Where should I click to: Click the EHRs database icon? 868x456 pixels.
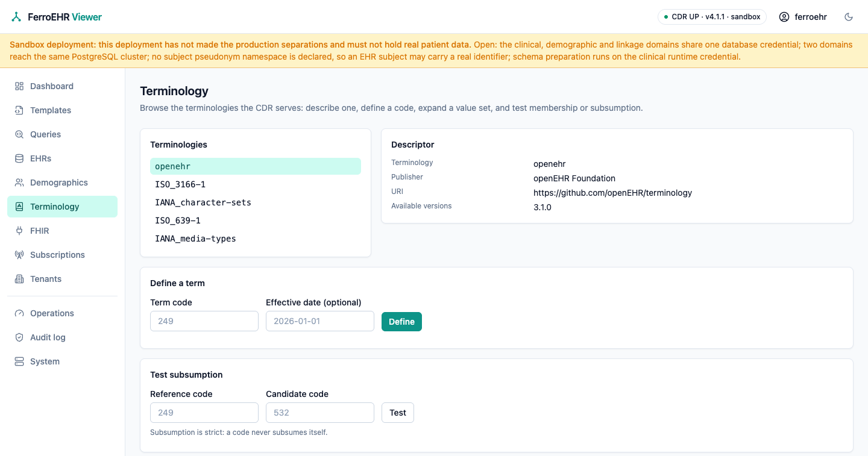pyautogui.click(x=19, y=158)
